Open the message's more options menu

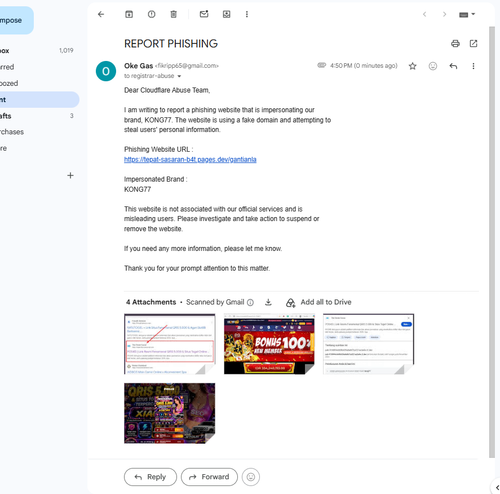click(473, 66)
